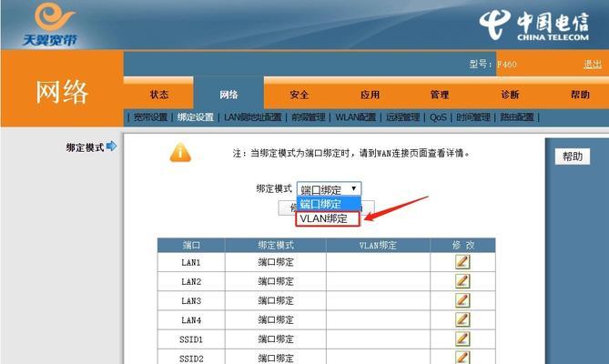This screenshot has height=364, width=609.
Task: Edit the SSID1 binding with pencil icon
Action: [x=462, y=339]
